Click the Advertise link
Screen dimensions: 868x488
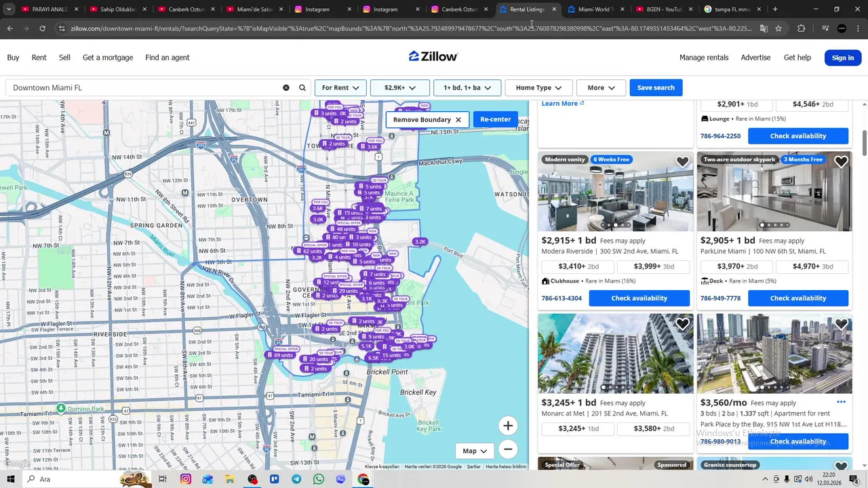[x=755, y=58]
